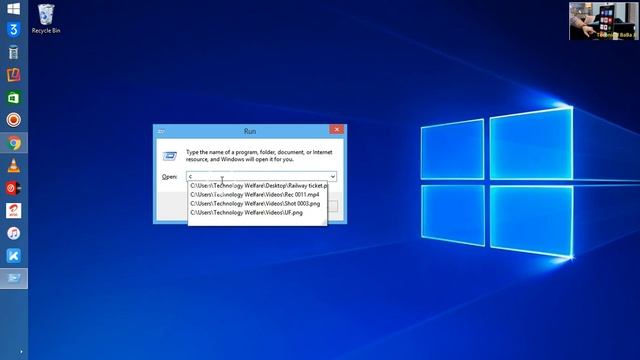Open VLC media player cone icon
The width and height of the screenshot is (640, 360).
pyautogui.click(x=13, y=165)
